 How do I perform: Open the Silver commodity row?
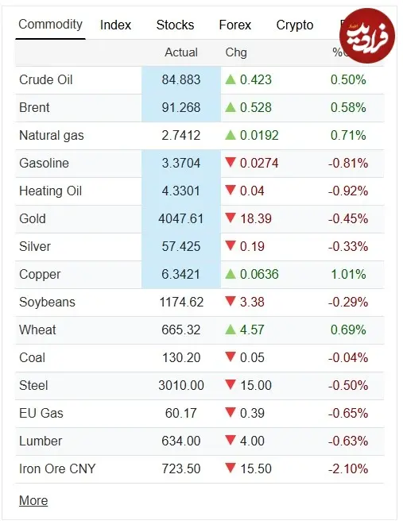pos(200,247)
